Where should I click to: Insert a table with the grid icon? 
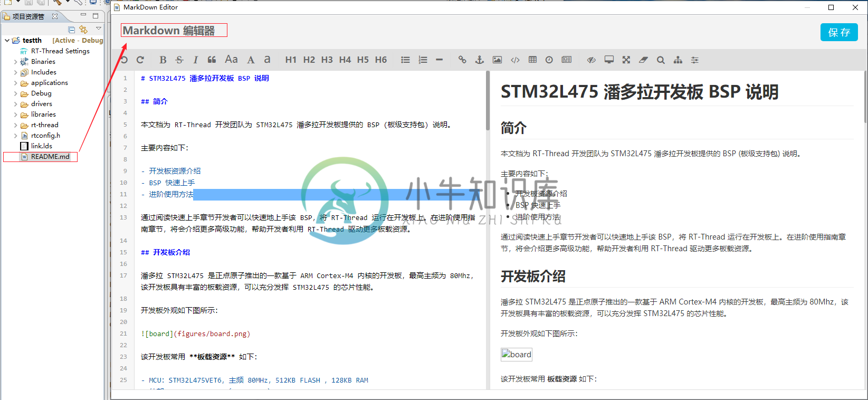[532, 60]
